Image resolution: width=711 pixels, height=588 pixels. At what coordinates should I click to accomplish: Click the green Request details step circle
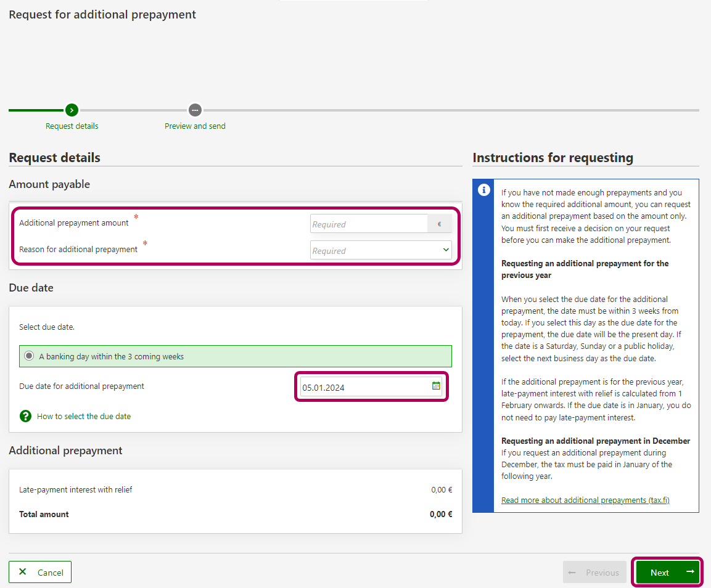(x=72, y=110)
